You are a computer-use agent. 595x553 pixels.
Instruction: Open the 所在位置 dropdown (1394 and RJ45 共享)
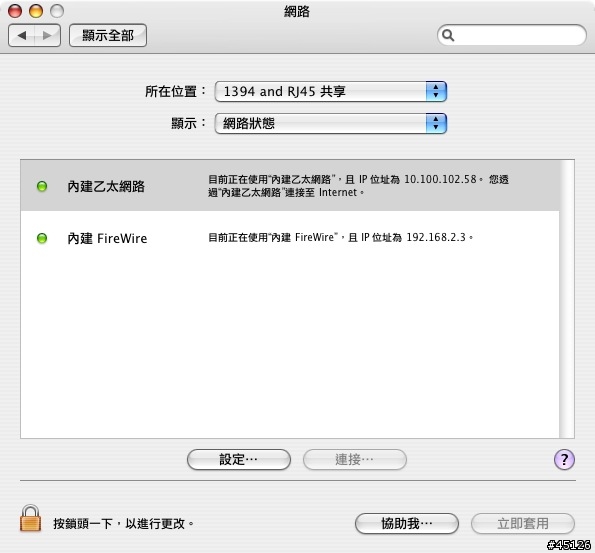[331, 91]
